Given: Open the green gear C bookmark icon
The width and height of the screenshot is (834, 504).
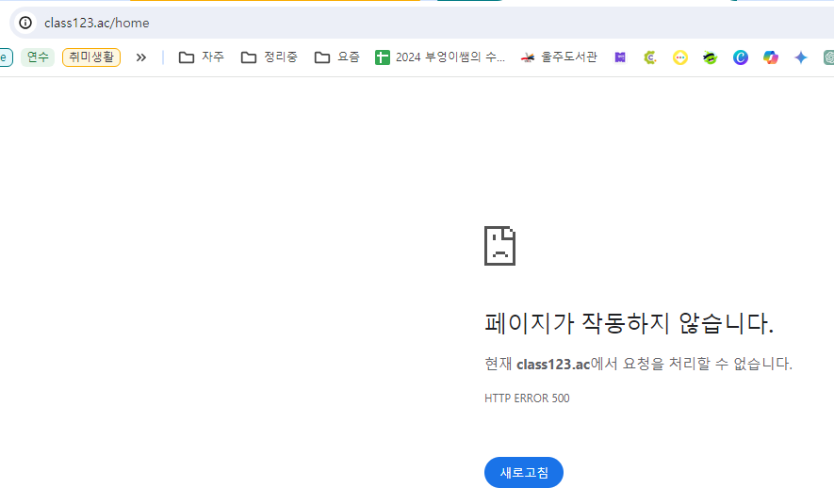Looking at the screenshot, I should (650, 57).
